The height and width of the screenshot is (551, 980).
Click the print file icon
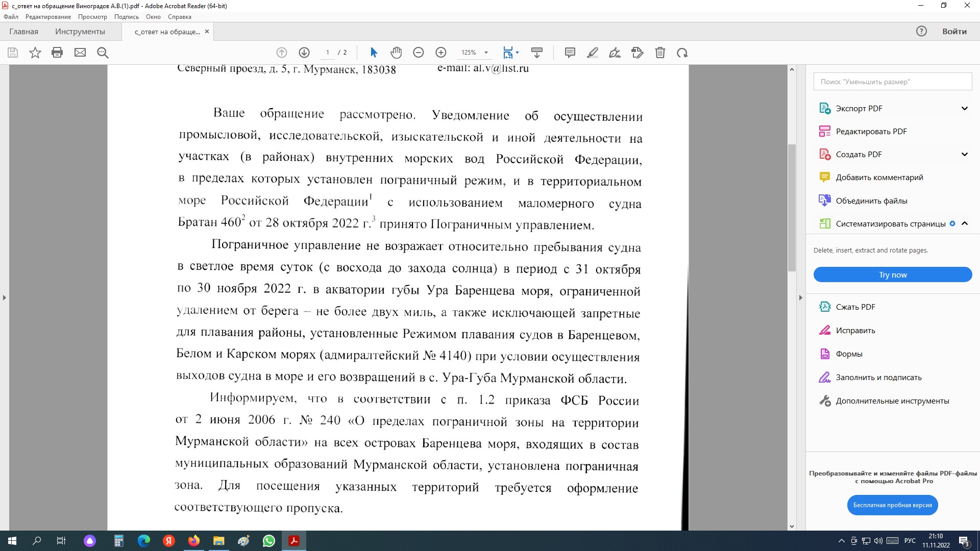[57, 53]
